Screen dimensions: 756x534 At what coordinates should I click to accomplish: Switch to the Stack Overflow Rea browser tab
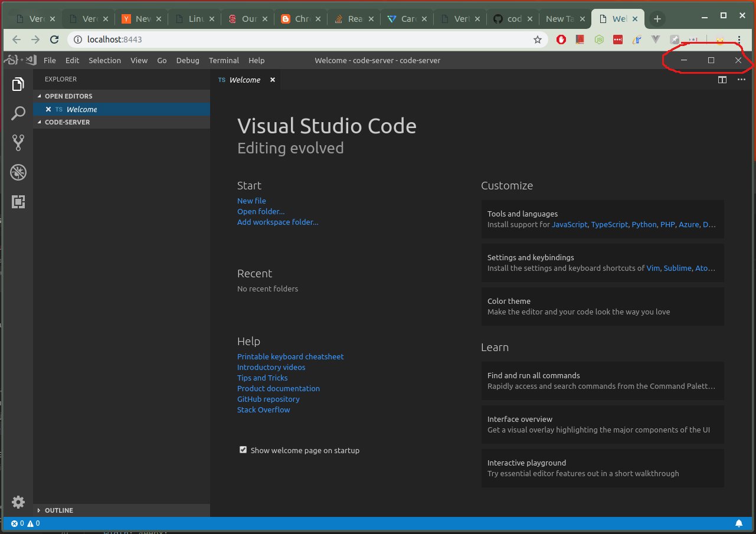(x=353, y=19)
